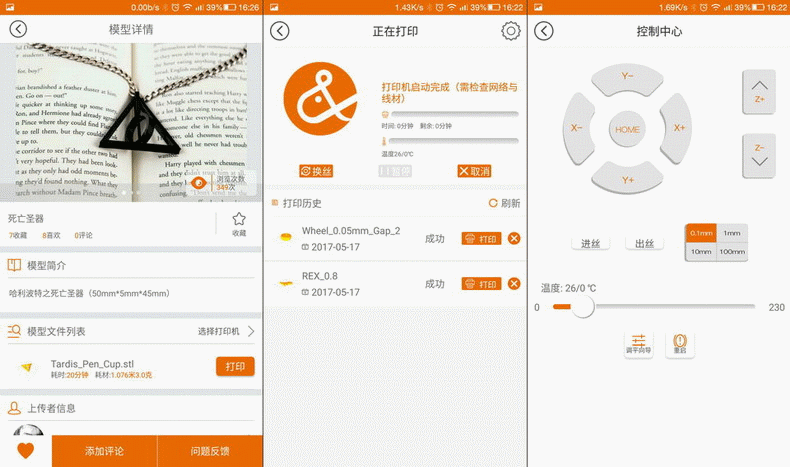Image resolution: width=790 pixels, height=467 pixels.
Task: Go back from the 正在打印 screen
Action: 280,31
